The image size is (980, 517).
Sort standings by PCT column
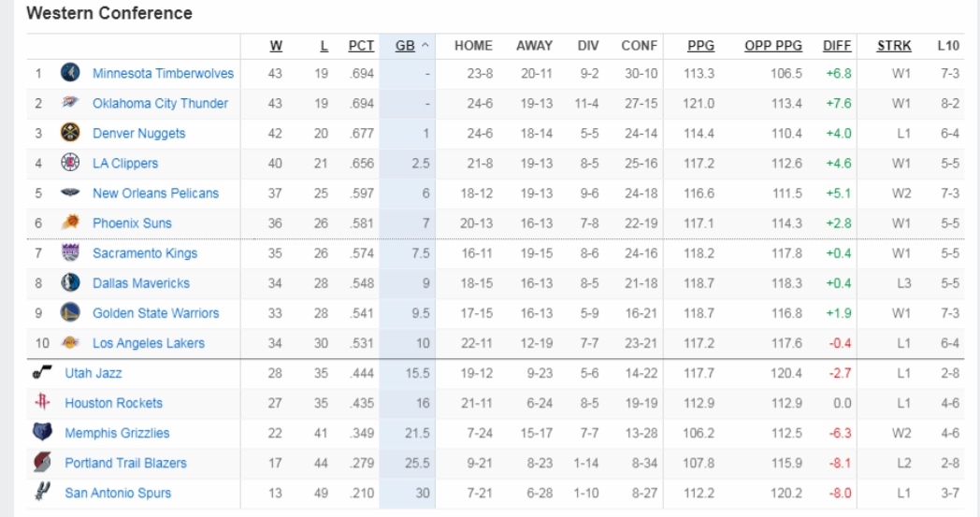[x=361, y=45]
